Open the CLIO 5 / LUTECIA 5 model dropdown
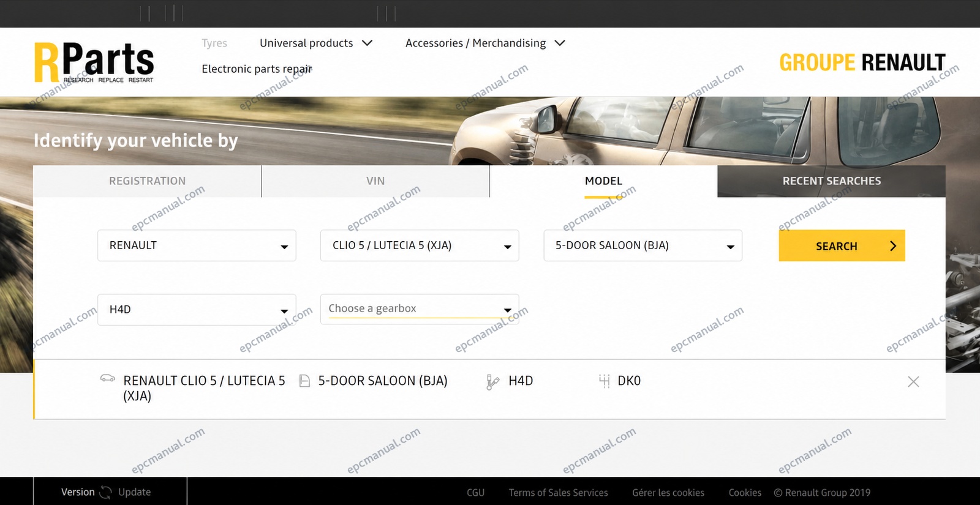This screenshot has width=980, height=505. point(420,245)
